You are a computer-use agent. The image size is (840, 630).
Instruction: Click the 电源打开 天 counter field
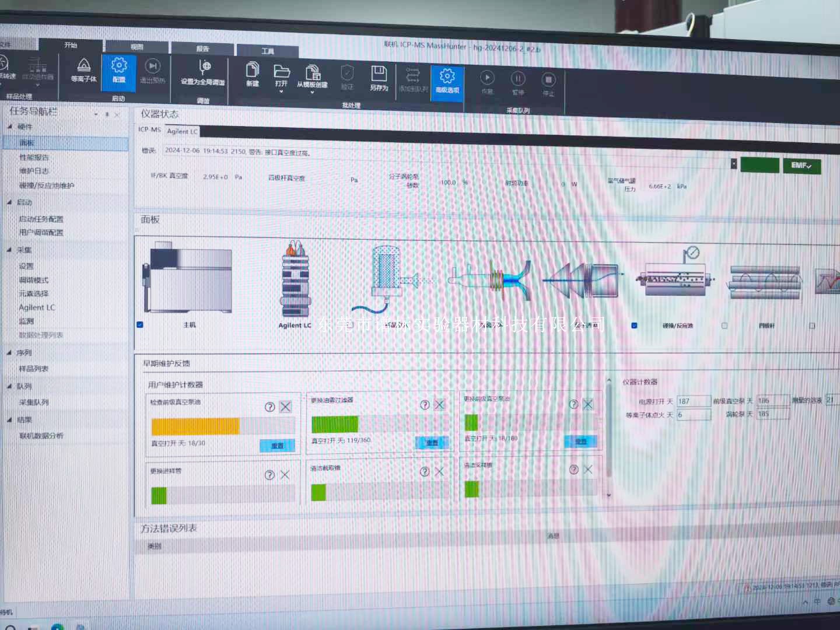pos(693,402)
